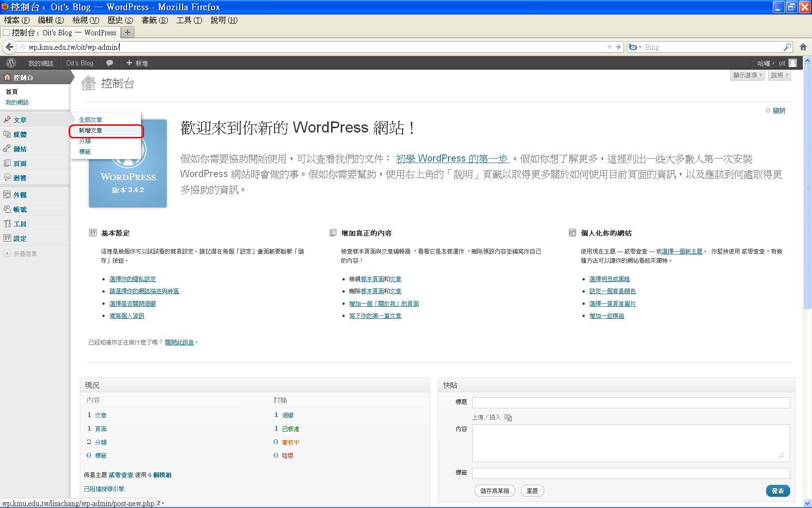The height and width of the screenshot is (508, 812).
Task: Expand the 顯示選項 screen options panel
Action: coord(747,75)
